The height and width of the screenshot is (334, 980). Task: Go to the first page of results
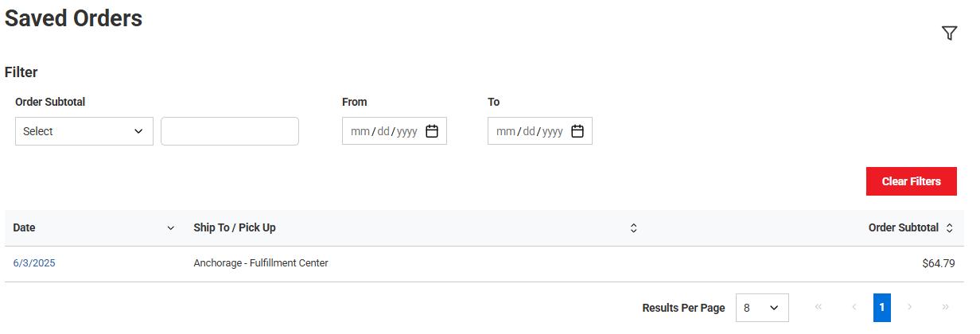pyautogui.click(x=819, y=307)
